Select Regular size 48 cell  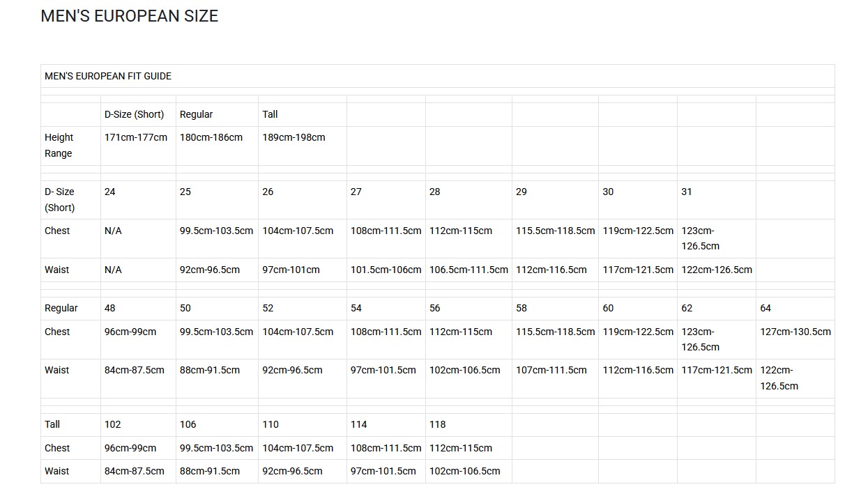point(110,308)
